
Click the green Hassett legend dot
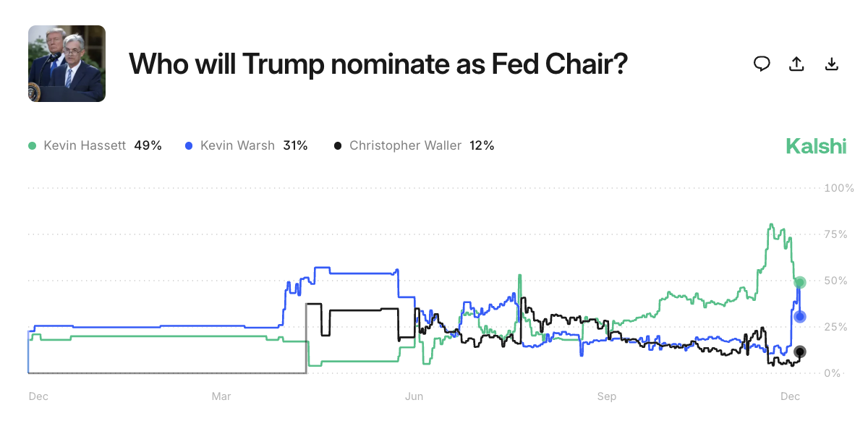click(x=33, y=145)
